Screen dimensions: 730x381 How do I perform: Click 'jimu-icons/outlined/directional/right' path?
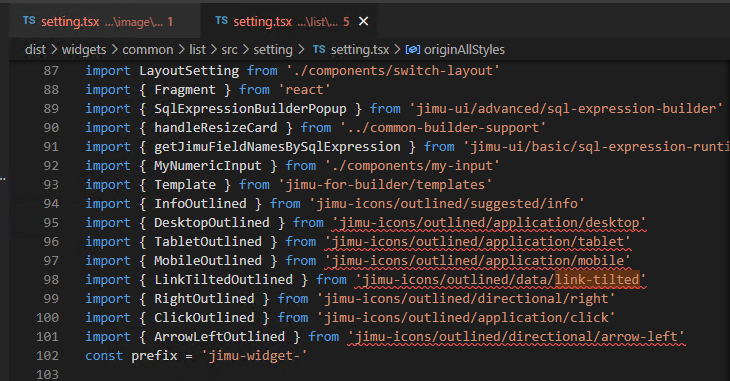[x=466, y=299]
